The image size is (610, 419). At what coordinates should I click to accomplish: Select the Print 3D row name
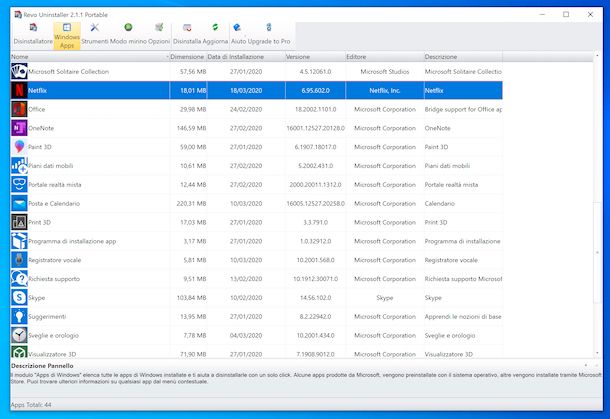39,222
